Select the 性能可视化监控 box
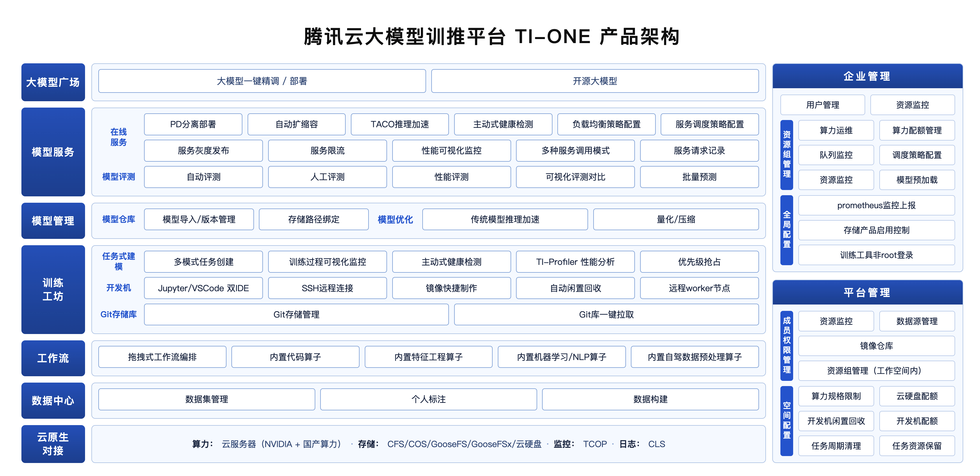This screenshot has width=980, height=476. [451, 151]
